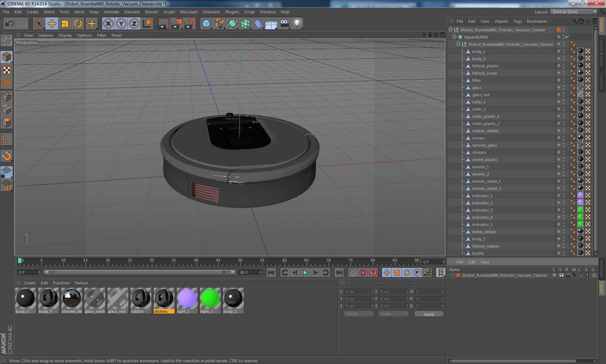Toggle the Y-axis lock

[x=121, y=24]
